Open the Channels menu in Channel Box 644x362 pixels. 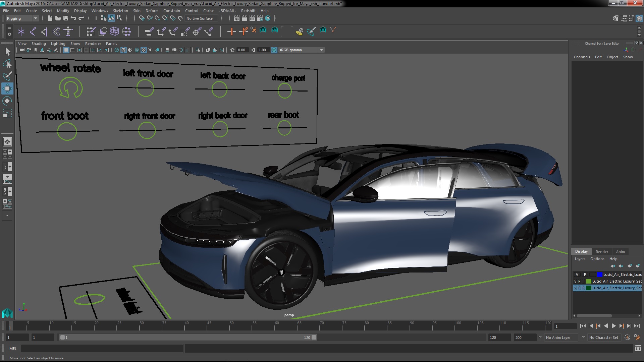click(x=582, y=57)
